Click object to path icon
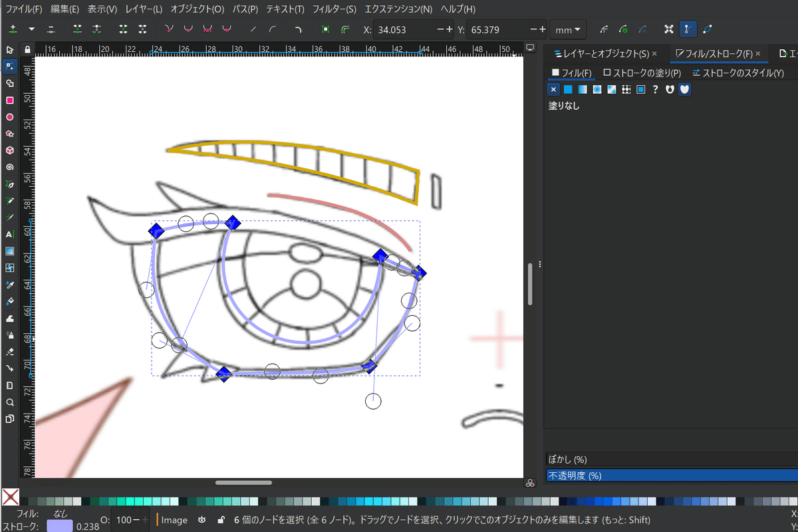798x532 pixels. (x=325, y=29)
